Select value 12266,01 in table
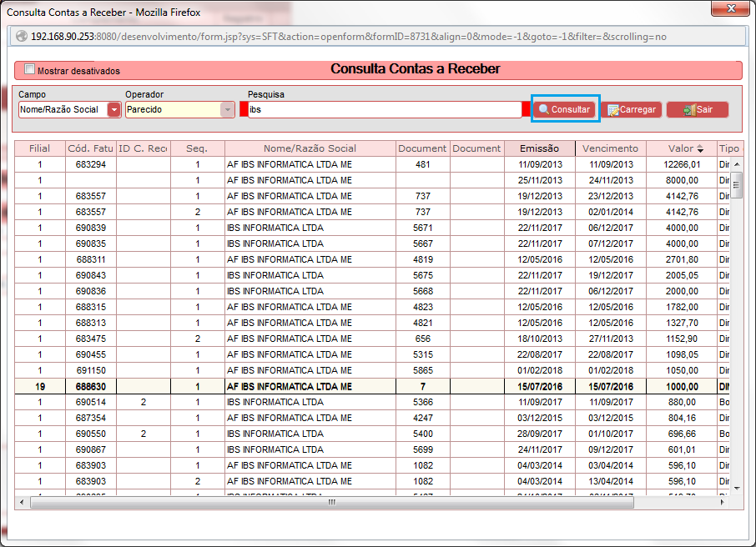Viewport: 756px width, 547px height. click(681, 164)
